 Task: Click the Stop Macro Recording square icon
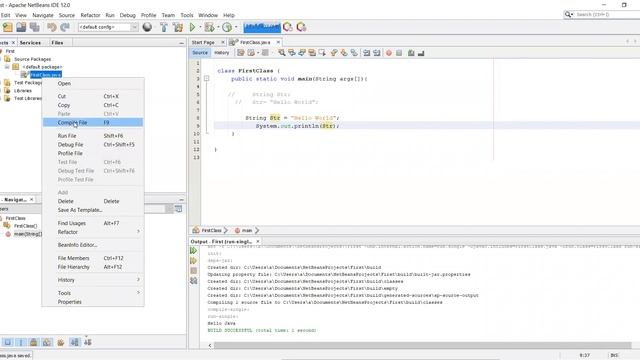click(x=399, y=53)
